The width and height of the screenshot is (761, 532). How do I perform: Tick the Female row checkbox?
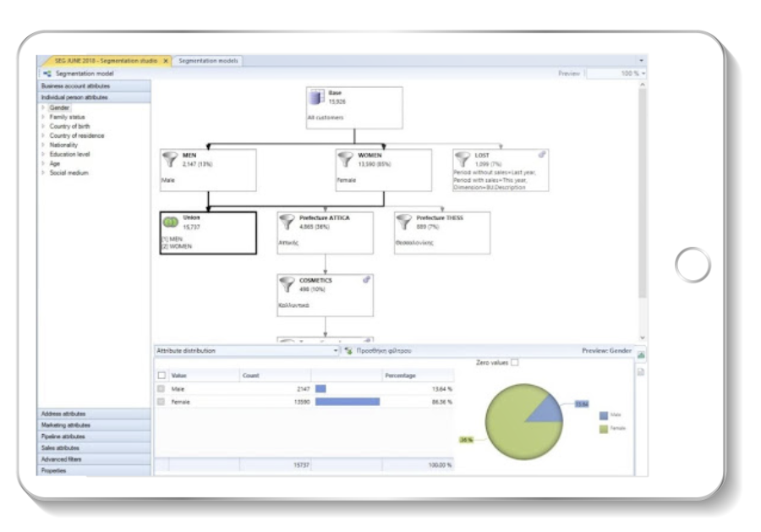[x=162, y=402]
